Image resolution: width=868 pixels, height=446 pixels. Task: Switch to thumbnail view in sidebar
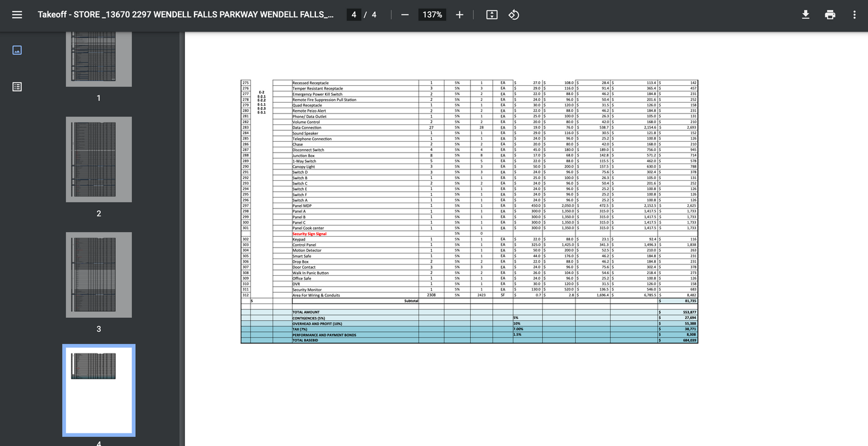pos(17,50)
